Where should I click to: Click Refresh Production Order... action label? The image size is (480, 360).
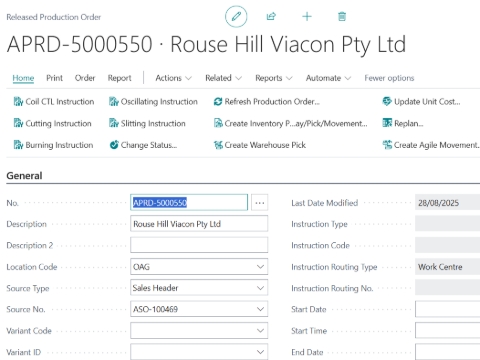(272, 101)
